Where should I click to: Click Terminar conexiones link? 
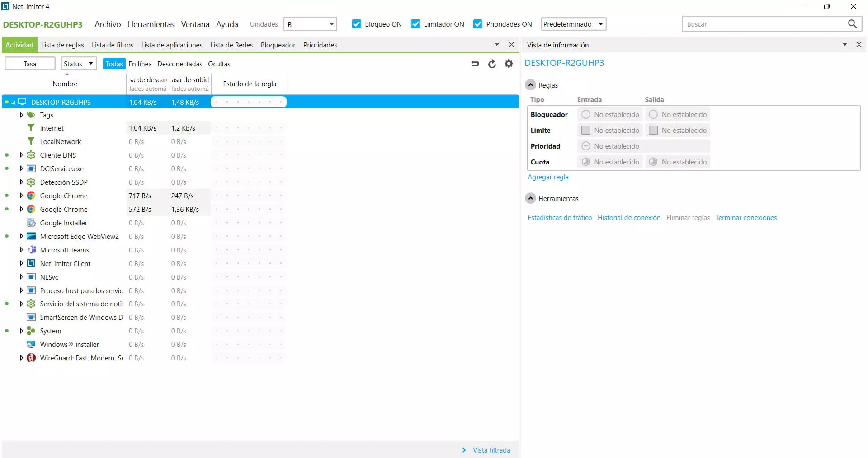(746, 218)
